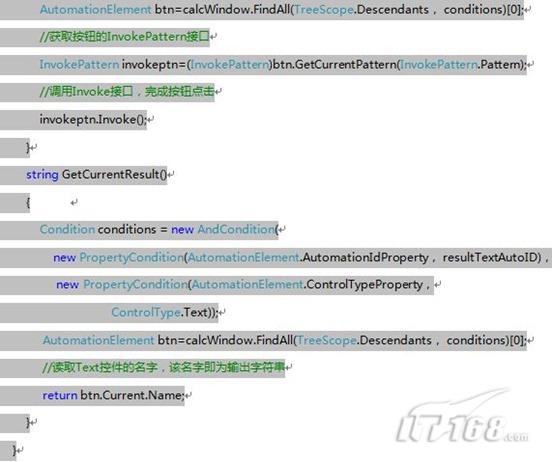Click 'InvokePattern.Pattern' argument text

click(x=461, y=64)
